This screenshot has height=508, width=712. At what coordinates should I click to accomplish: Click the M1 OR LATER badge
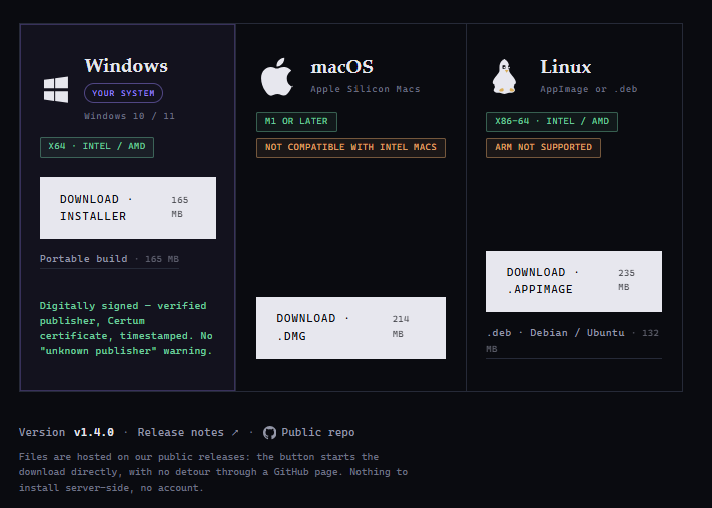296,122
